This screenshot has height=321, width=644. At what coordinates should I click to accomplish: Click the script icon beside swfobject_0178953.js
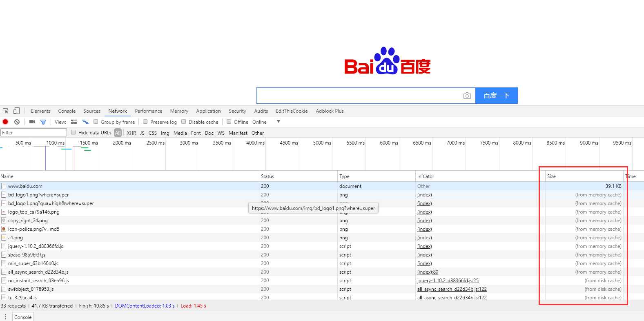tap(4, 289)
